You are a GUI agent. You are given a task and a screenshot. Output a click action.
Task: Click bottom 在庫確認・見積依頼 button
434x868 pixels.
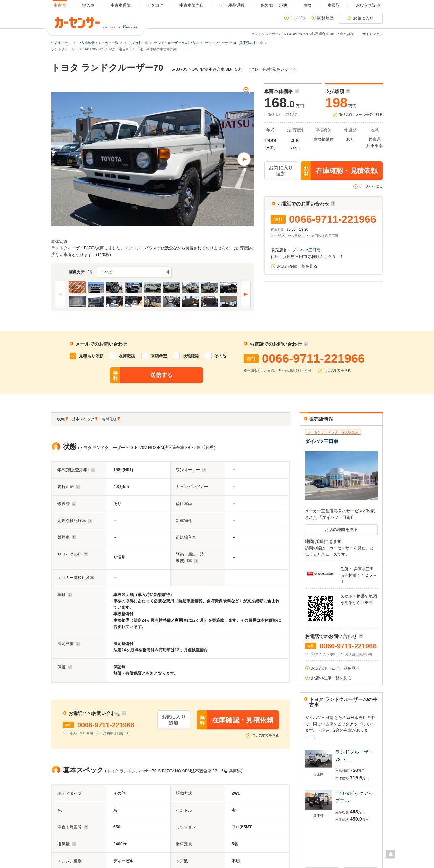(238, 720)
